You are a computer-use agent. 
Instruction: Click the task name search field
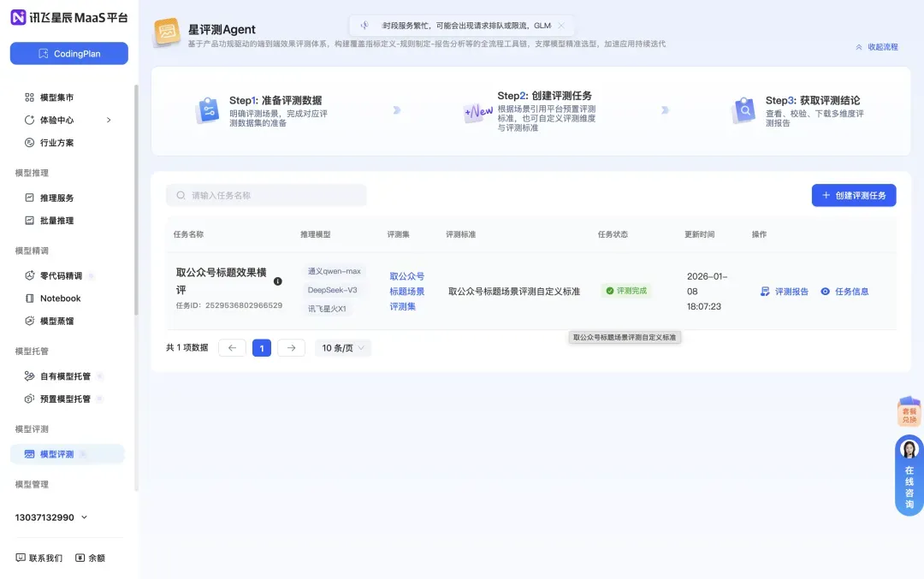pos(266,196)
